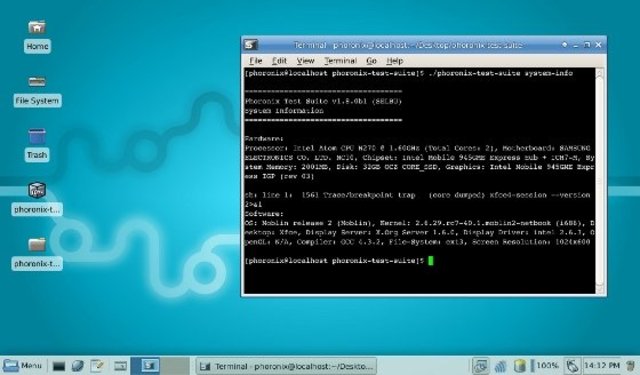Viewport: 640px width, 375px height.
Task: Open the wireless signal tray icon
Action: (x=500, y=366)
